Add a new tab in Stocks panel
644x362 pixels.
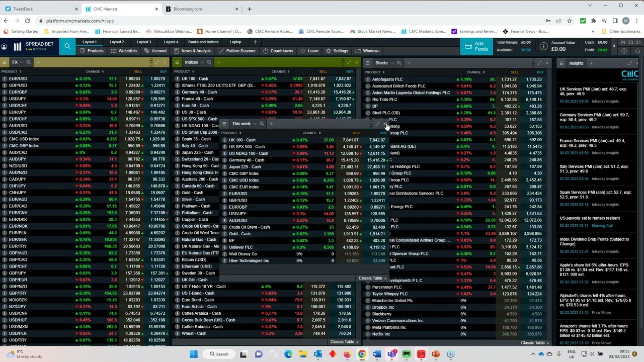[409, 63]
